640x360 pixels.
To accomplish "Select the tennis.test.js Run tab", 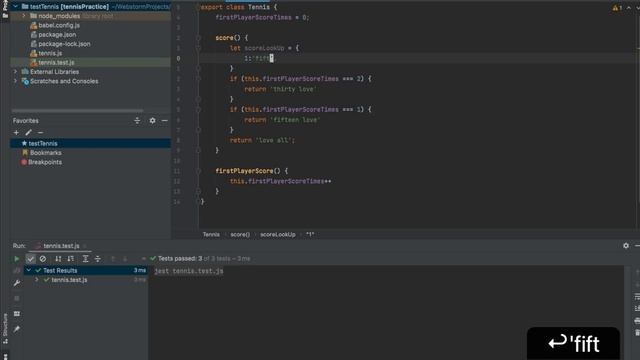I will coord(61,246).
